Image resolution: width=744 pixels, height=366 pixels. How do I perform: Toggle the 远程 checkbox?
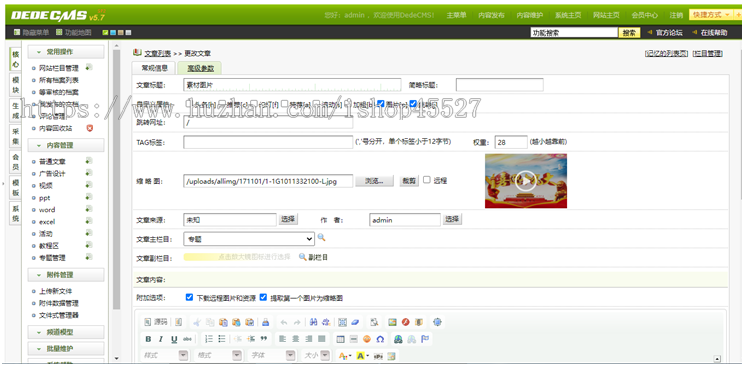427,180
